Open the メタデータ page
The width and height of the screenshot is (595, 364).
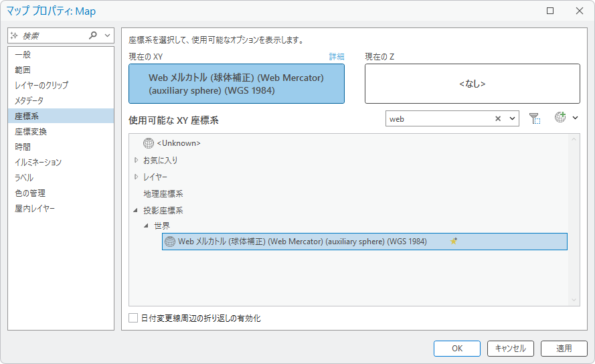(29, 100)
